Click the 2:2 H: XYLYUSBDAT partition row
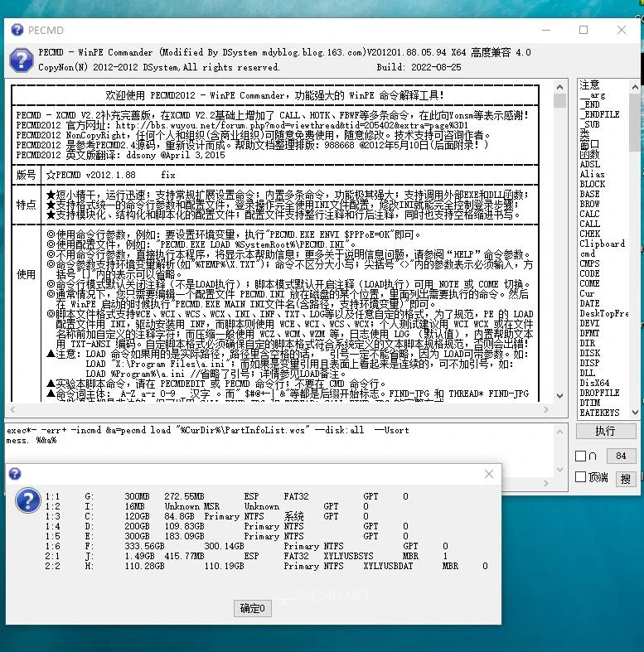The image size is (644, 652). (267, 567)
